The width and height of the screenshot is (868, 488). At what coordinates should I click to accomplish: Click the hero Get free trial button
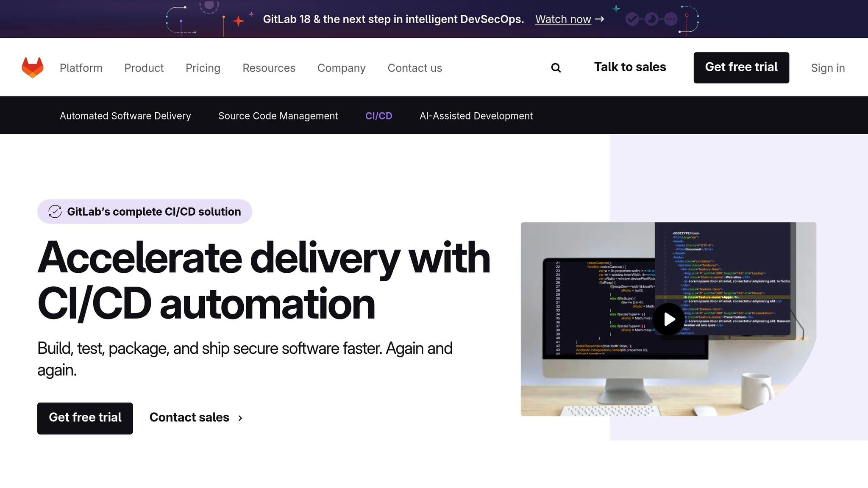tap(85, 418)
